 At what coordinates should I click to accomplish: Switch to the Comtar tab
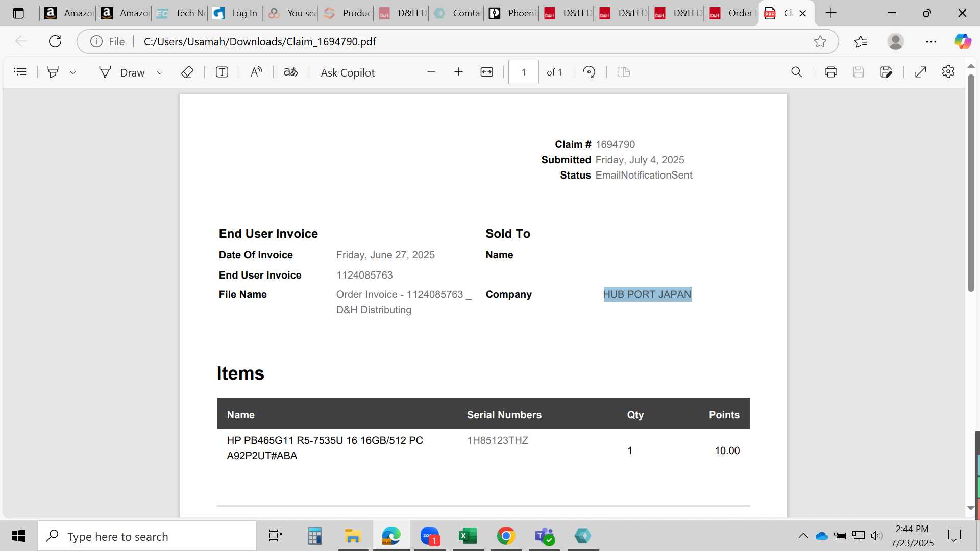coord(457,13)
